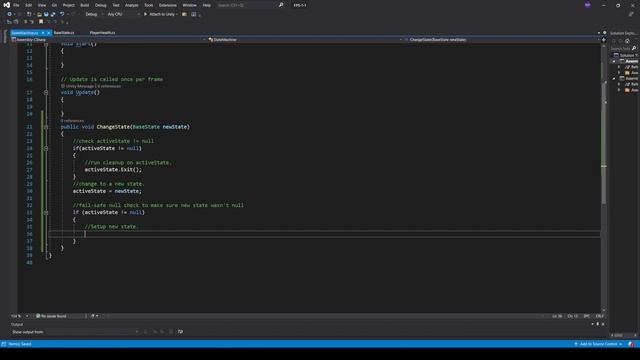This screenshot has height=360, width=640.
Task: Click the FPS-1-1 solution name label
Action: pyautogui.click(x=300, y=5)
